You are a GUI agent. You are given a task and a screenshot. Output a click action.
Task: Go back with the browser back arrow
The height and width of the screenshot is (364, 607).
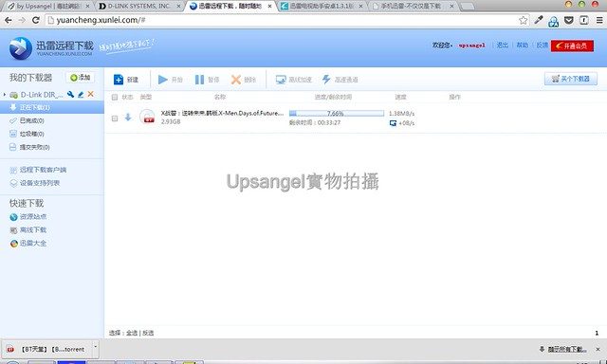coord(9,20)
